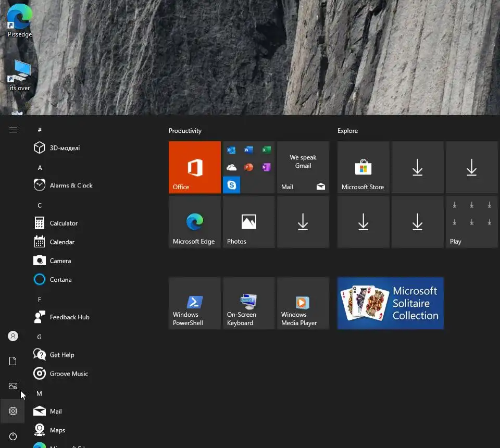Click the A letter index header

[x=40, y=168]
